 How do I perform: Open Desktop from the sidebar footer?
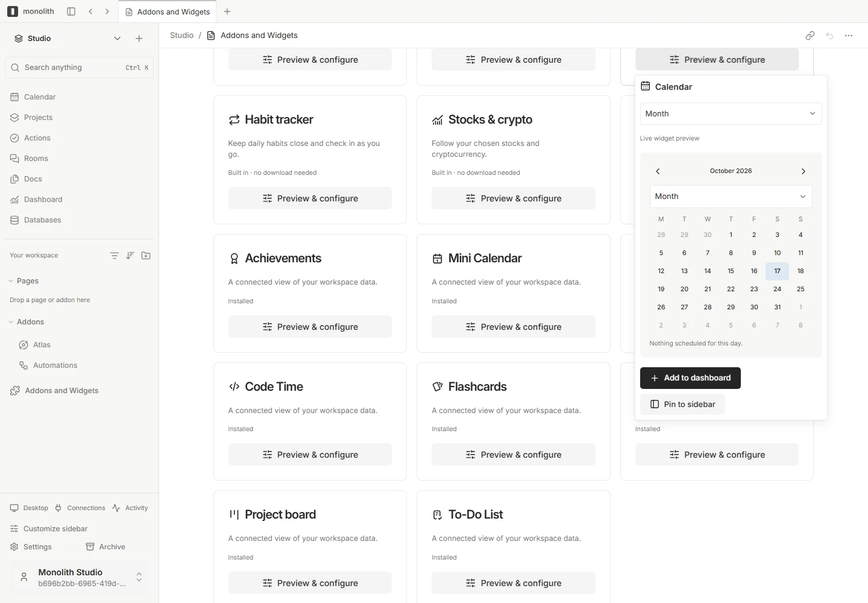click(29, 508)
